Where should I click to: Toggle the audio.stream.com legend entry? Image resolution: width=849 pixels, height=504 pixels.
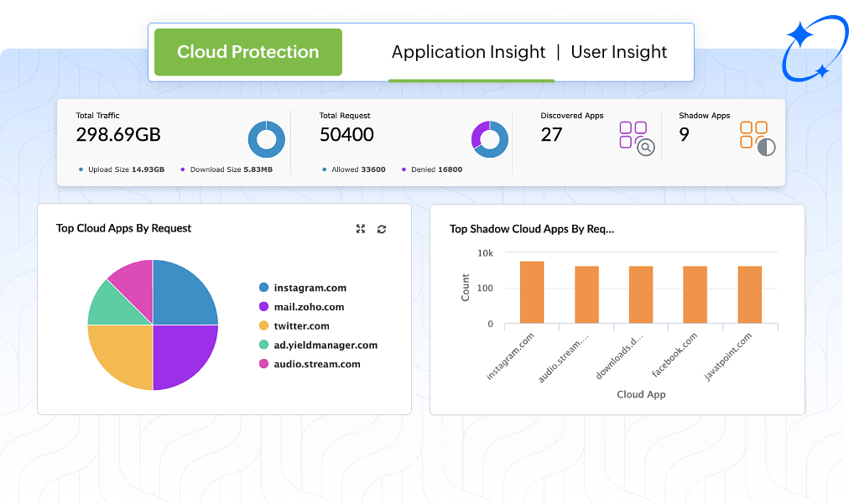(317, 364)
